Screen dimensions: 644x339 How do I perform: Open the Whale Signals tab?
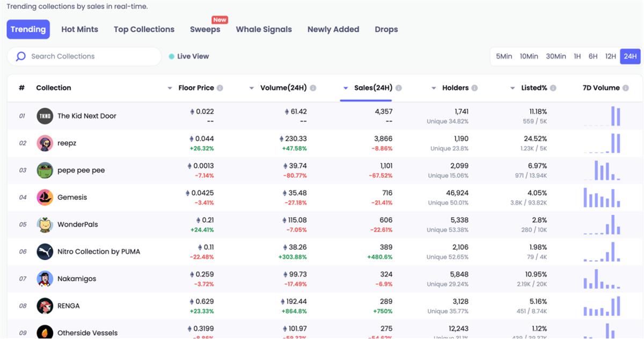264,30
